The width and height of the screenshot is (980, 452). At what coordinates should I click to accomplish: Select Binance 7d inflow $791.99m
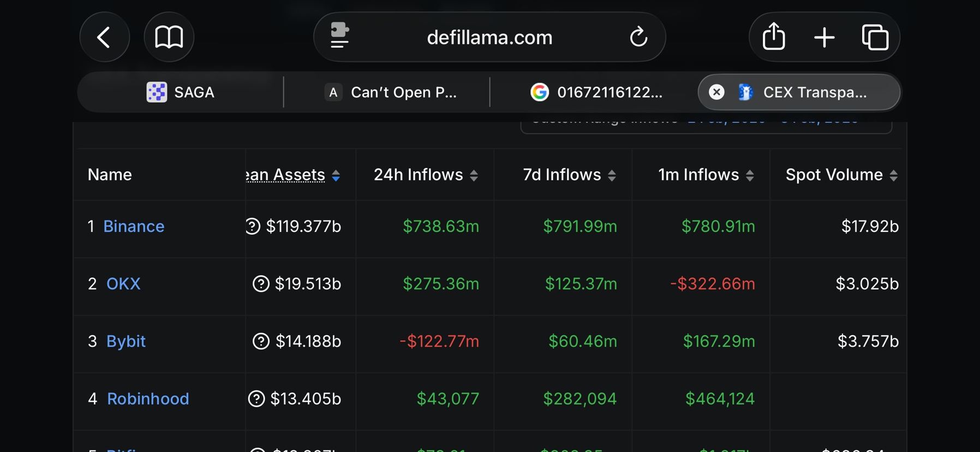pos(580,226)
